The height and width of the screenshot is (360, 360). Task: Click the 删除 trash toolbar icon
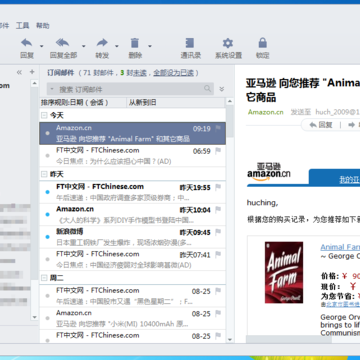pos(135,43)
